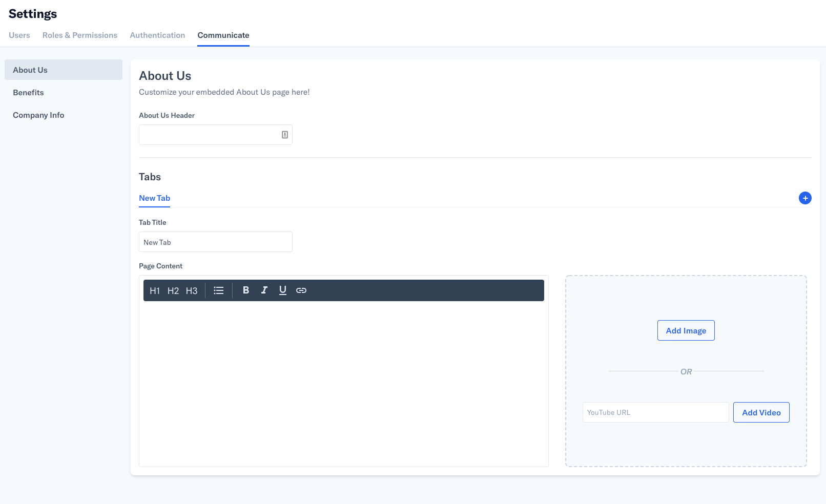
Task: Toggle italic formatting
Action: (x=264, y=290)
